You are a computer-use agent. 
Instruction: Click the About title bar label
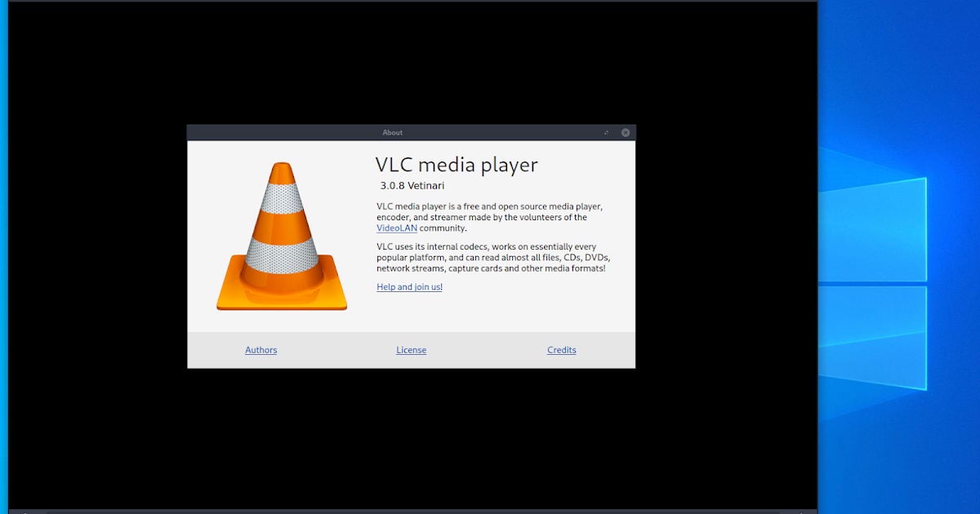click(392, 132)
